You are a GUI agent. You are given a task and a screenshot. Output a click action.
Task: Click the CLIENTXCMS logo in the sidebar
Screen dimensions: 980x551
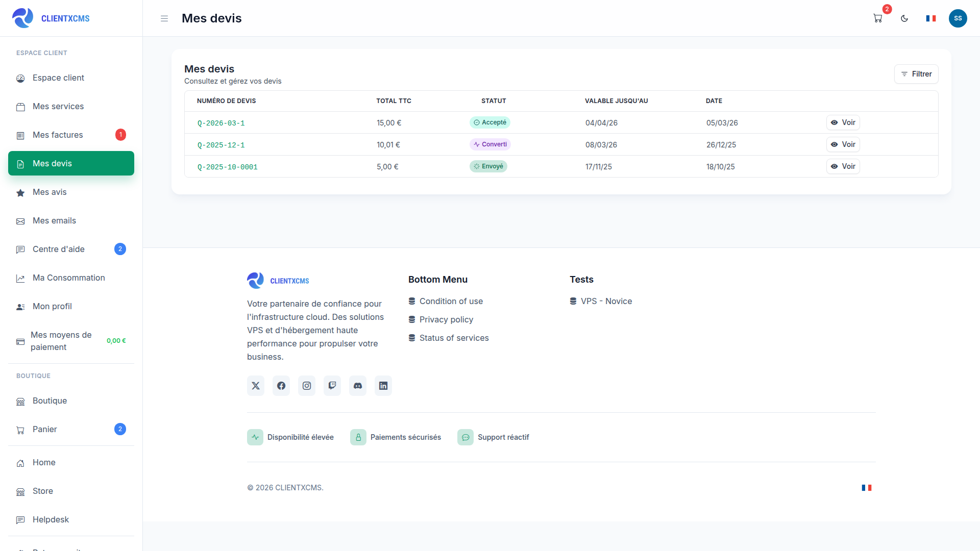coord(51,18)
